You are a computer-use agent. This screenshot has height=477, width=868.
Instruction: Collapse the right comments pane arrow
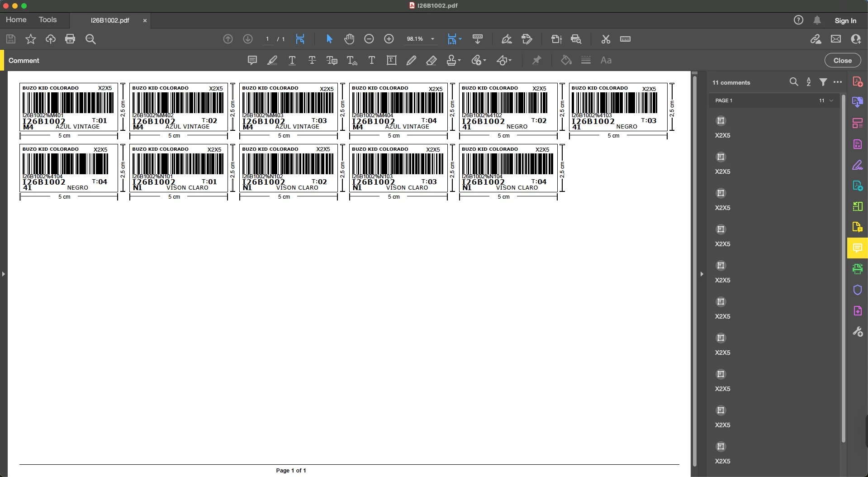click(702, 274)
